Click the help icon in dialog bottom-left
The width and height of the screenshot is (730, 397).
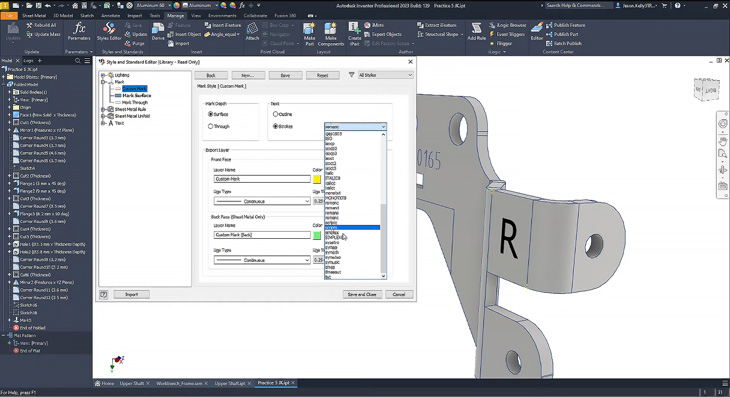pos(103,294)
